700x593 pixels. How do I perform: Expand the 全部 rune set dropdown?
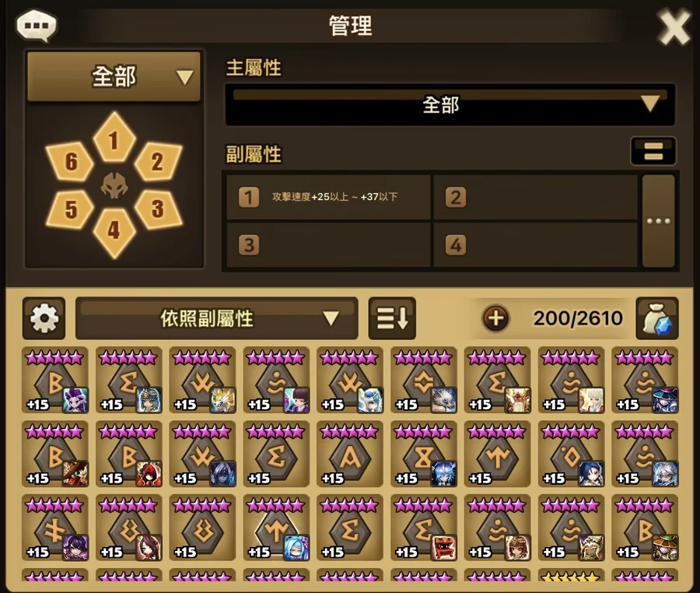coord(114,76)
